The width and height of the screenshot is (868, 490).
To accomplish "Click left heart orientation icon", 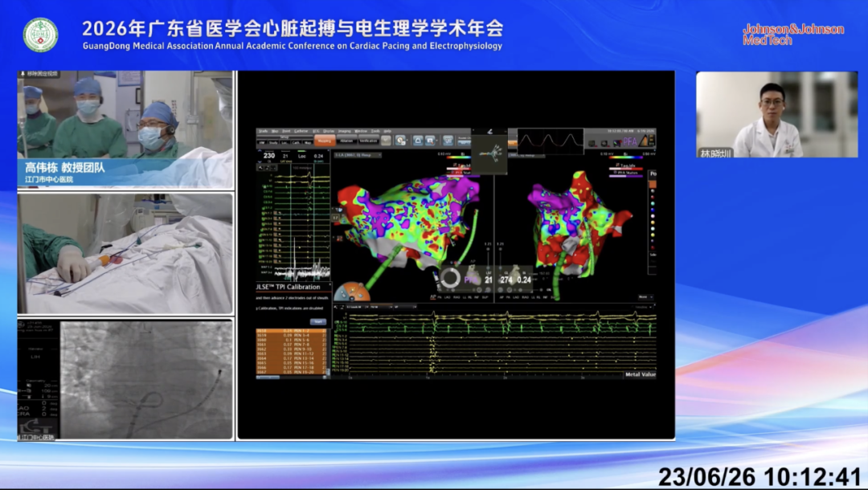I will 473,276.
